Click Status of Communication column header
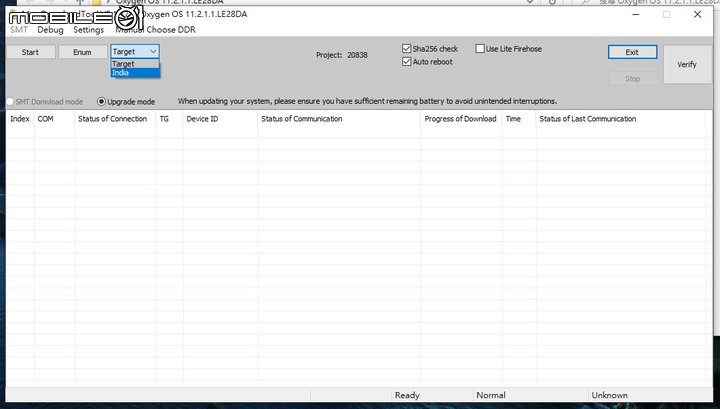 pos(339,119)
